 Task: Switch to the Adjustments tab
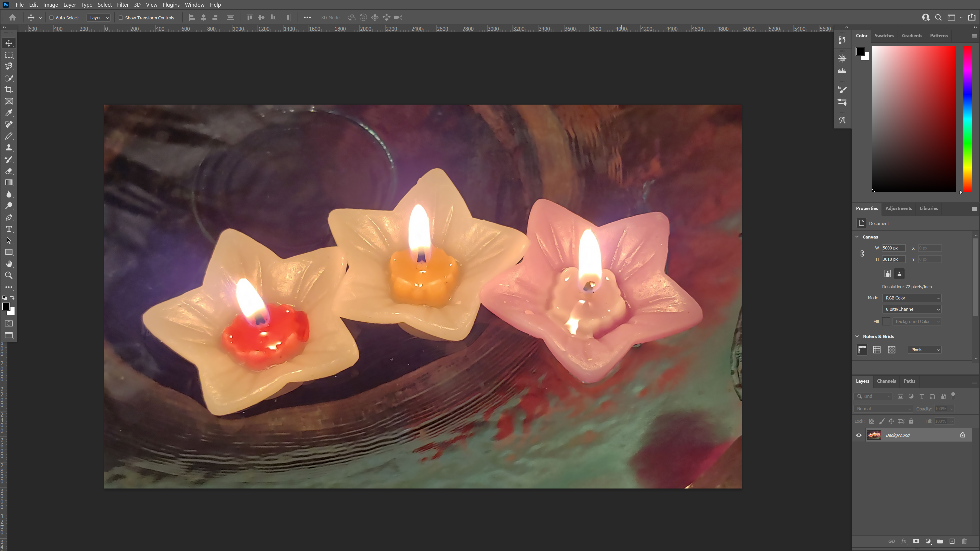(898, 208)
